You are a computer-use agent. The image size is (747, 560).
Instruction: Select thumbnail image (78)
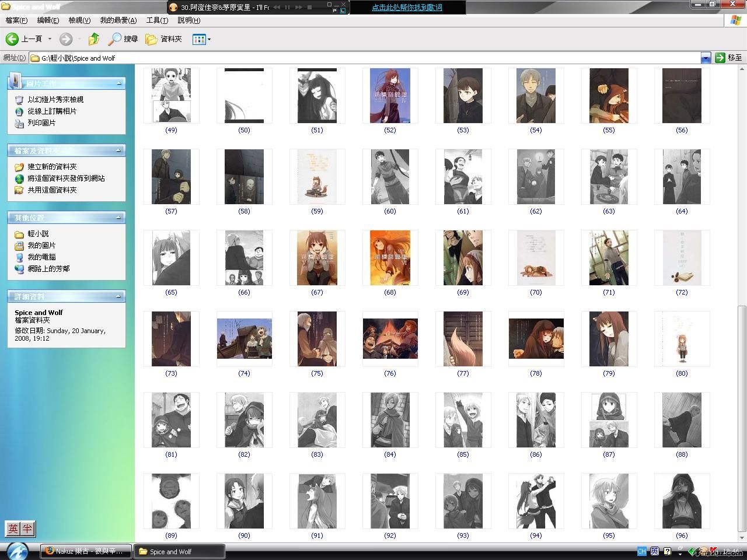click(536, 339)
